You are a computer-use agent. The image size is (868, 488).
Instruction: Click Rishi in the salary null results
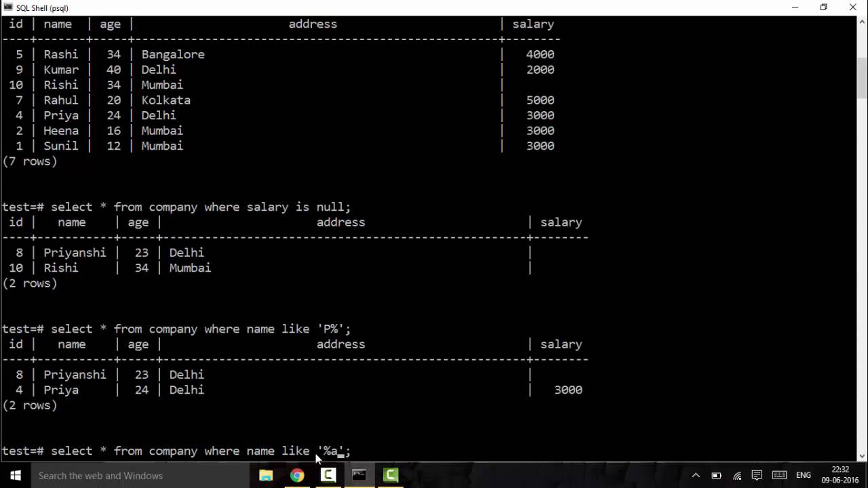(61, 268)
